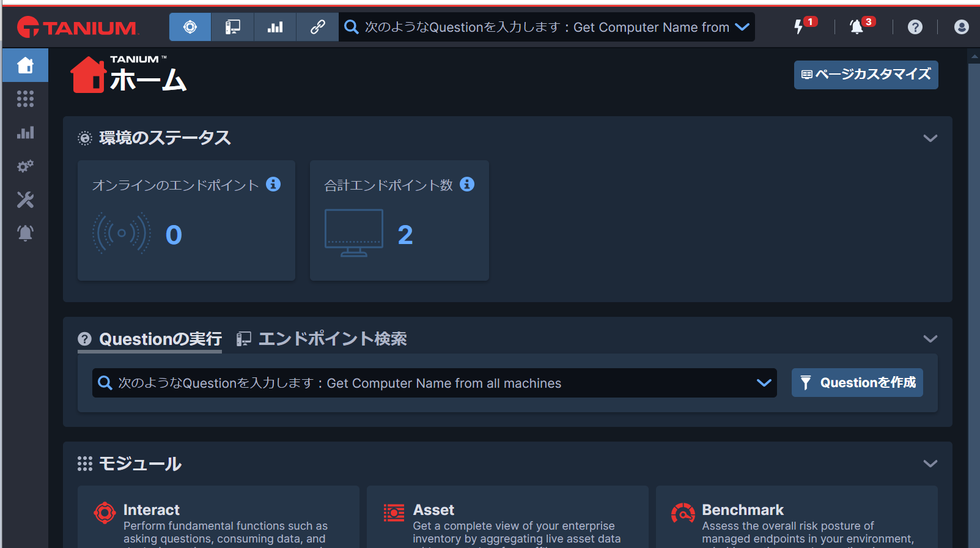
Task: Collapse the モジュール section chevron
Action: [930, 464]
